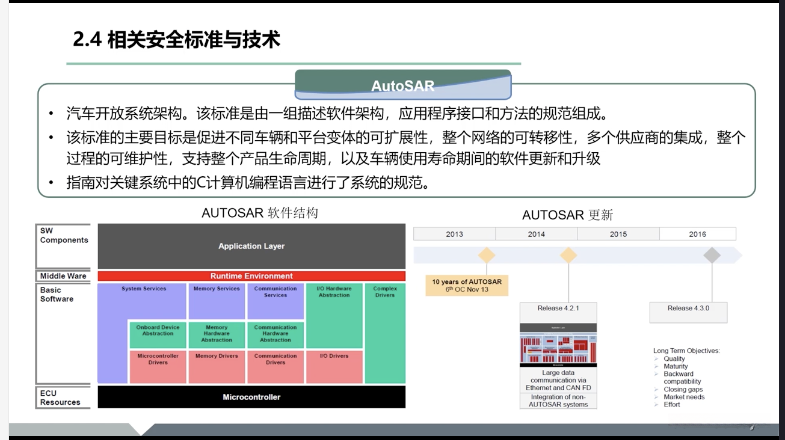Click the 'SW Components' side label
785x440 pixels.
point(64,235)
